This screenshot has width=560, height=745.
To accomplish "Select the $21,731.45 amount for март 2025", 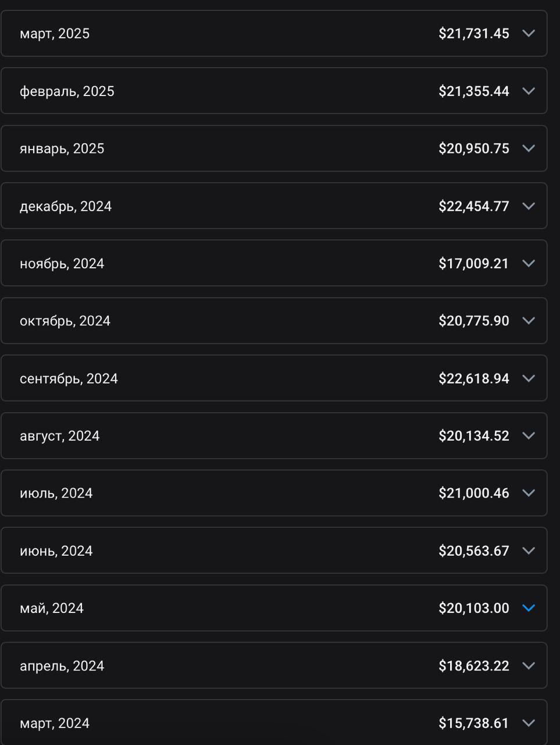I will [474, 33].
